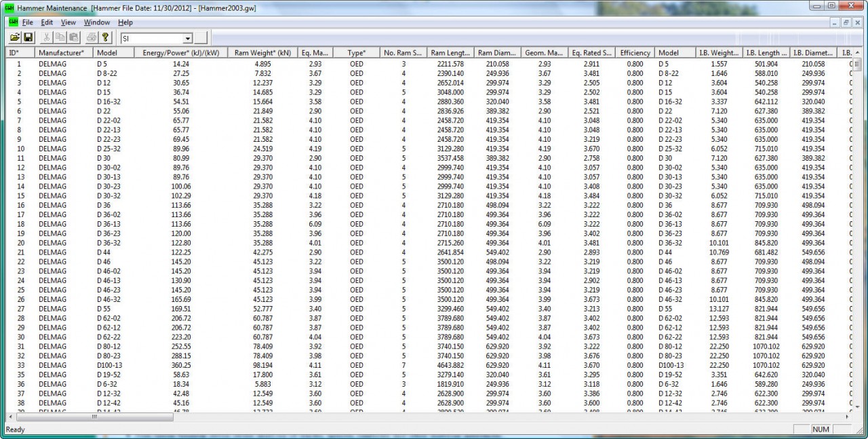Click the Ram Lengt... column header

450,53
